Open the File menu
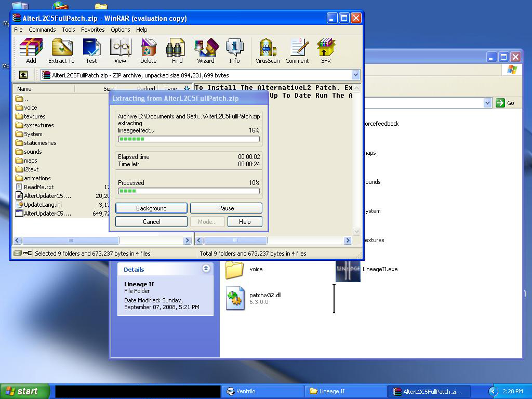532x399 pixels. coord(18,30)
